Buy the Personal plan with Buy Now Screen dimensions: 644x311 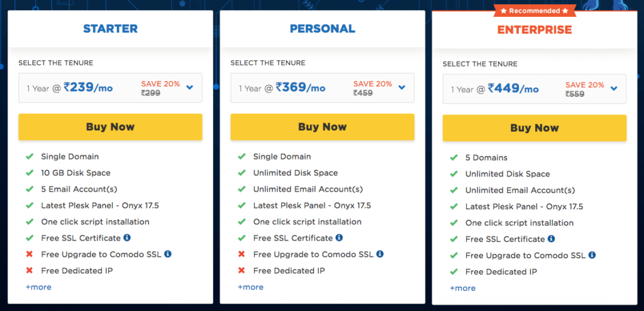coord(323,127)
